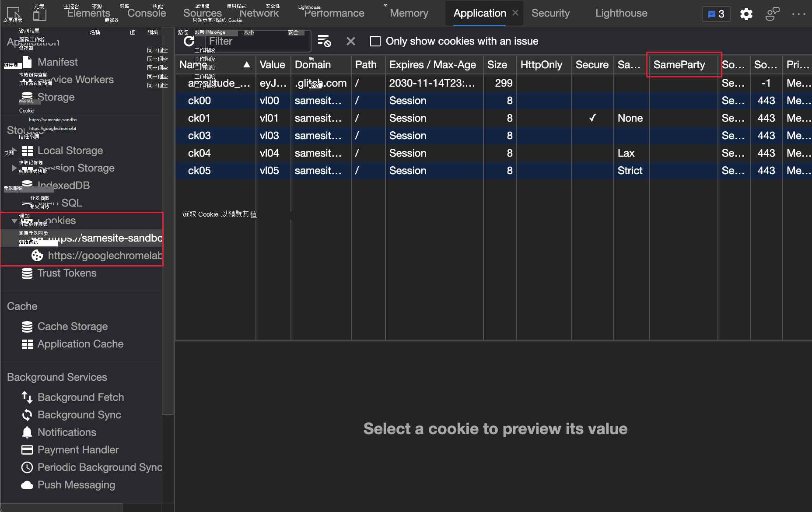Expand the Session Storage tree
Viewport: 812px width, 512px height.
click(14, 168)
